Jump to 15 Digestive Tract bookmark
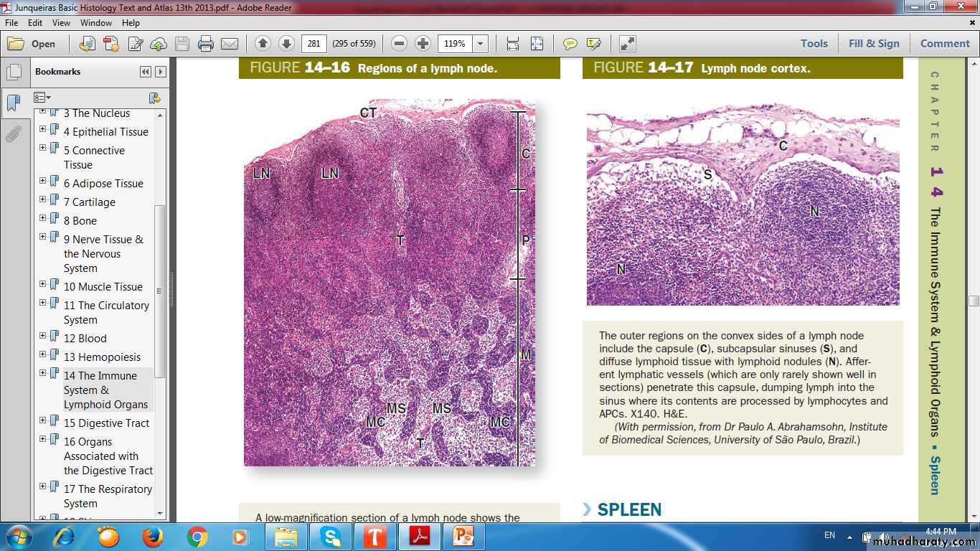 106,423
